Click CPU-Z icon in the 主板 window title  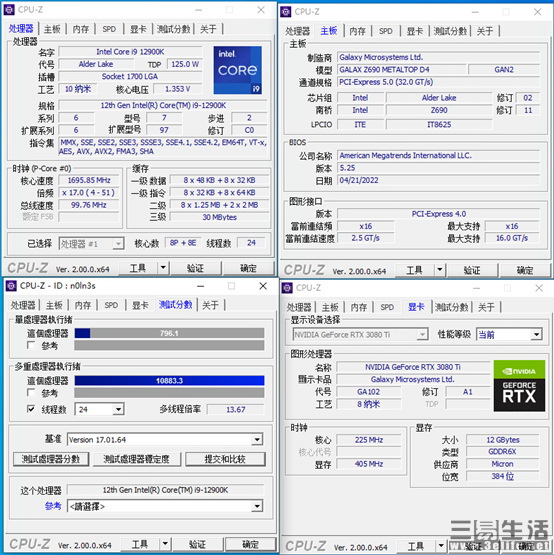[286, 12]
